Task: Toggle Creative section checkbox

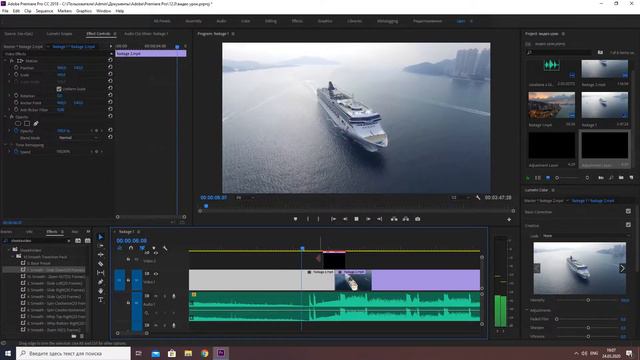Action: point(628,225)
